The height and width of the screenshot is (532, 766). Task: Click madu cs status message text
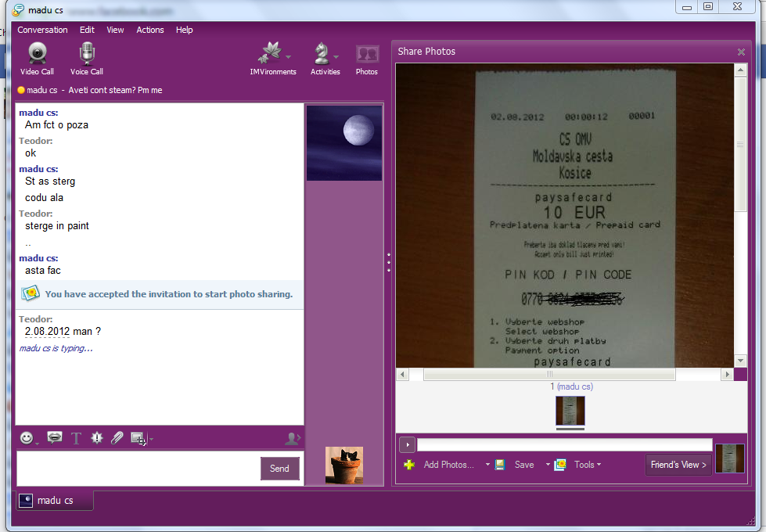(115, 90)
